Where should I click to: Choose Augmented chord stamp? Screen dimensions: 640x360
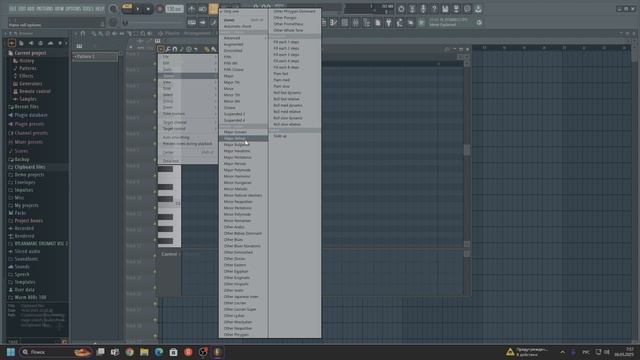243,44
